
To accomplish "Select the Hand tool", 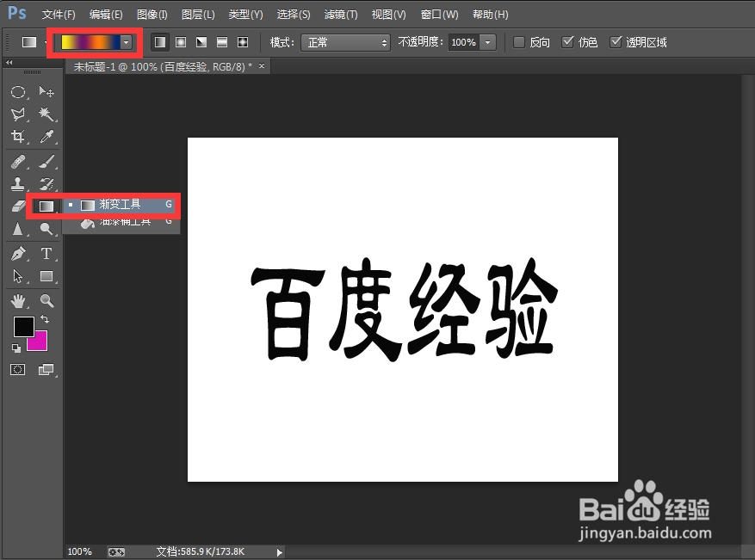I will (x=18, y=301).
